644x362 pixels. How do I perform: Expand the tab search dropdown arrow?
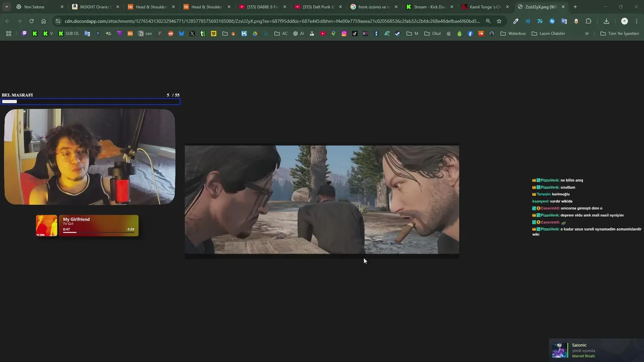pyautogui.click(x=6, y=7)
